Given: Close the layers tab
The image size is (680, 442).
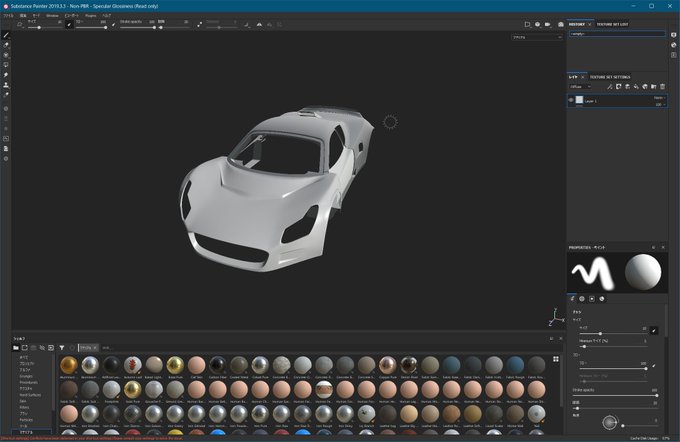Looking at the screenshot, I should [x=582, y=77].
